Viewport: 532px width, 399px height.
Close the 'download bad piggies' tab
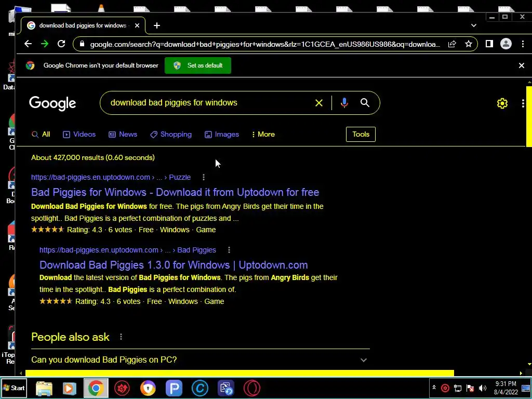(137, 25)
